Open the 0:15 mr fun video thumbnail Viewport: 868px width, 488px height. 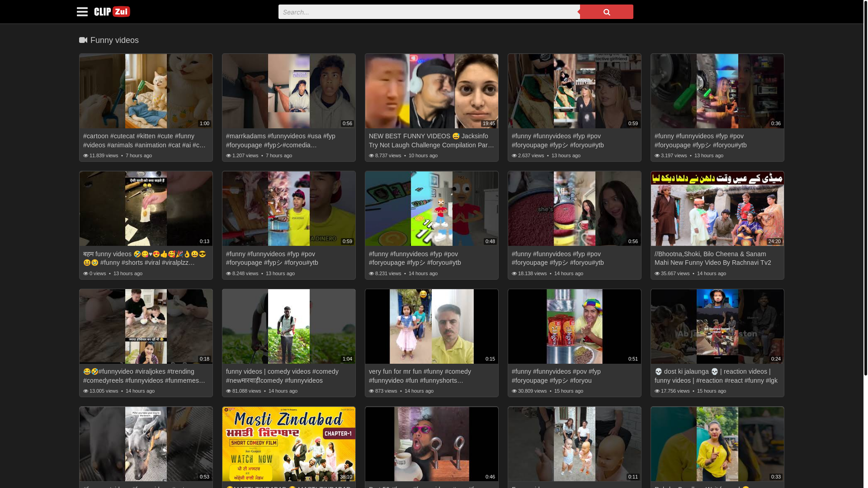click(x=432, y=327)
